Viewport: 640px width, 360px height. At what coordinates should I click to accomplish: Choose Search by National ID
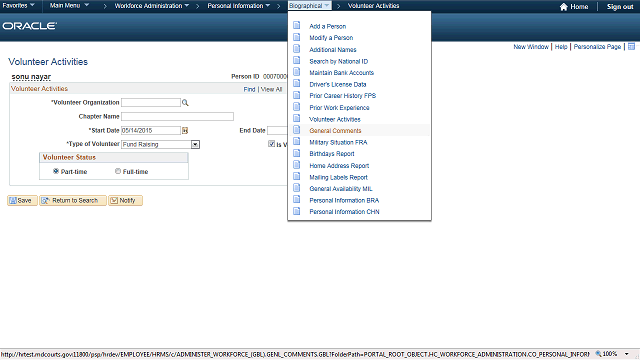pyautogui.click(x=338, y=61)
